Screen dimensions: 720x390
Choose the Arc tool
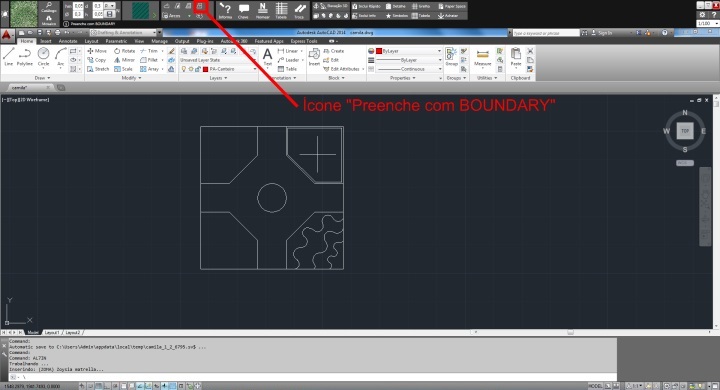[x=60, y=58]
